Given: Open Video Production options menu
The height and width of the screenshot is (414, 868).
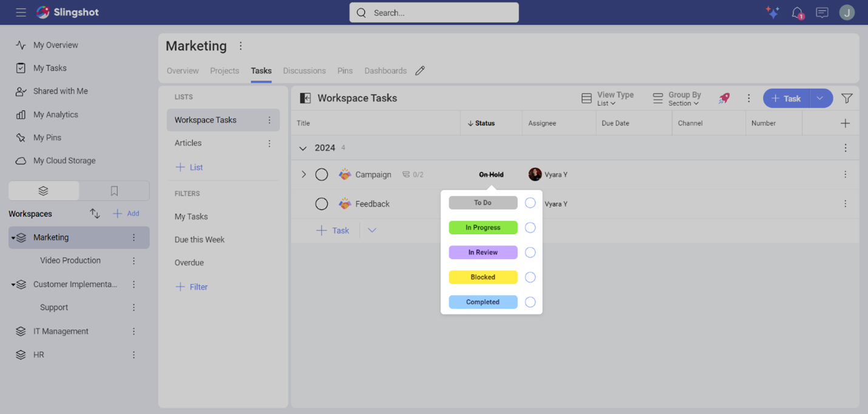Looking at the screenshot, I should [134, 260].
